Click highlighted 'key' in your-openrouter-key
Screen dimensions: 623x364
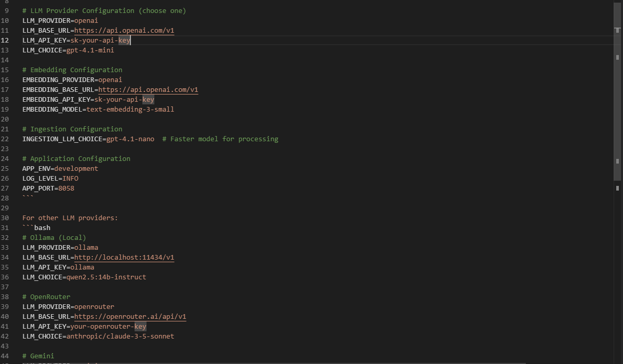tap(140, 326)
